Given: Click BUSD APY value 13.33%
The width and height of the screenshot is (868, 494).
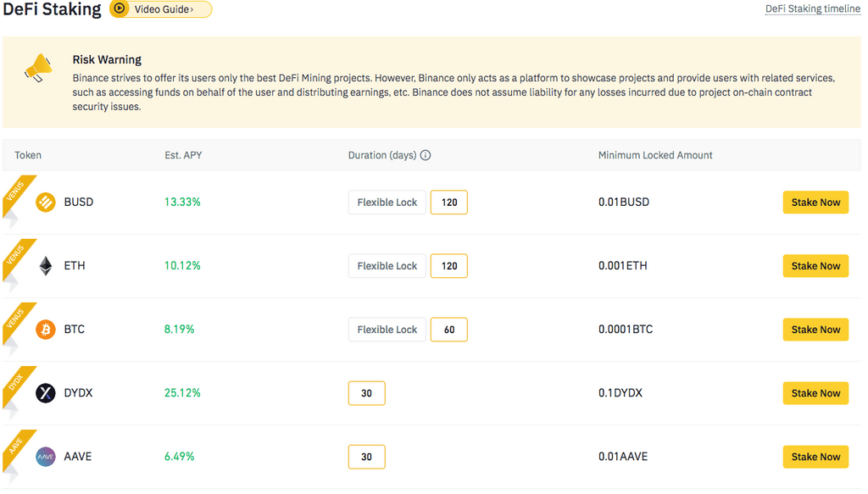Looking at the screenshot, I should pyautogui.click(x=182, y=203).
